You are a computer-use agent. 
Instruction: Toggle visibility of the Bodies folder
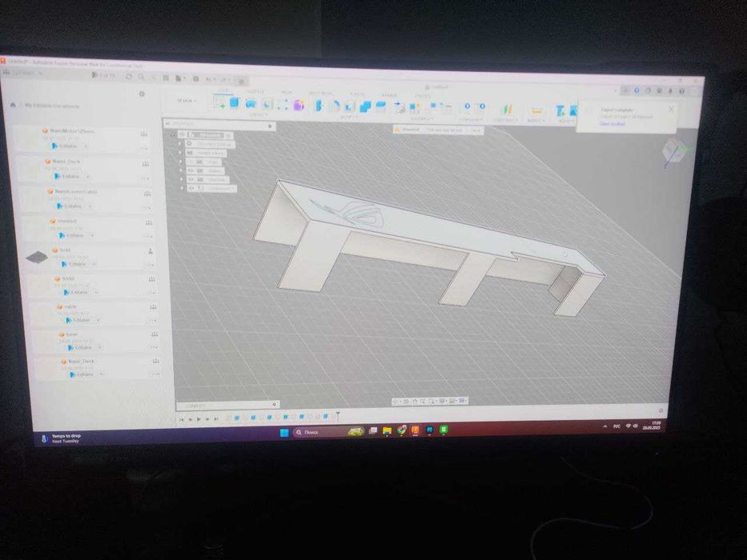tap(191, 170)
